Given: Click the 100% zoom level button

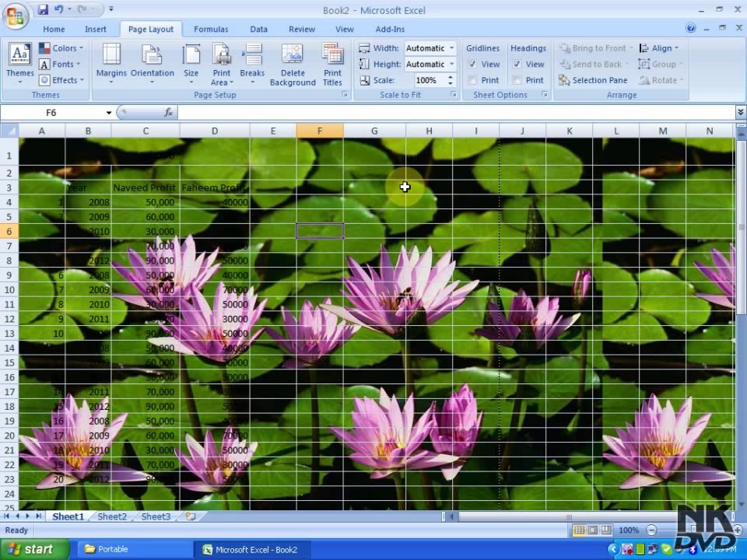Looking at the screenshot, I should [x=629, y=530].
